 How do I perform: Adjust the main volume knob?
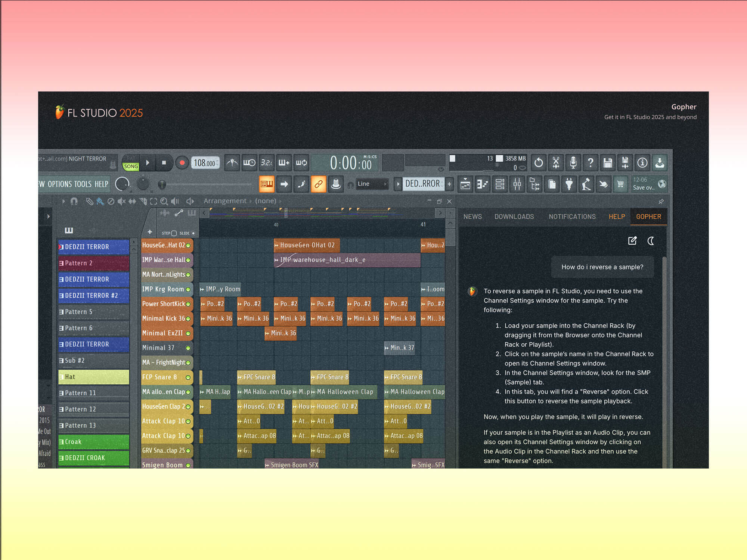coord(122,184)
